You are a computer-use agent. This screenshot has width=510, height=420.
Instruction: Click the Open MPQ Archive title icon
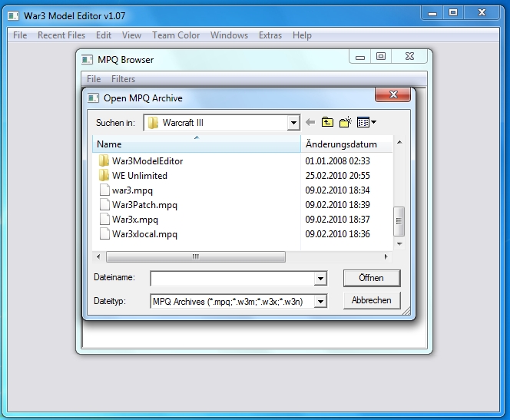[x=93, y=98]
